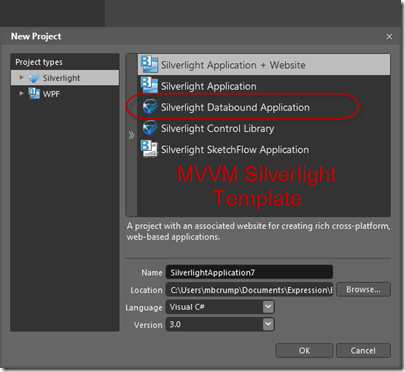Open the Version dropdown showing 3.0
405x372 pixels.
pos(220,324)
